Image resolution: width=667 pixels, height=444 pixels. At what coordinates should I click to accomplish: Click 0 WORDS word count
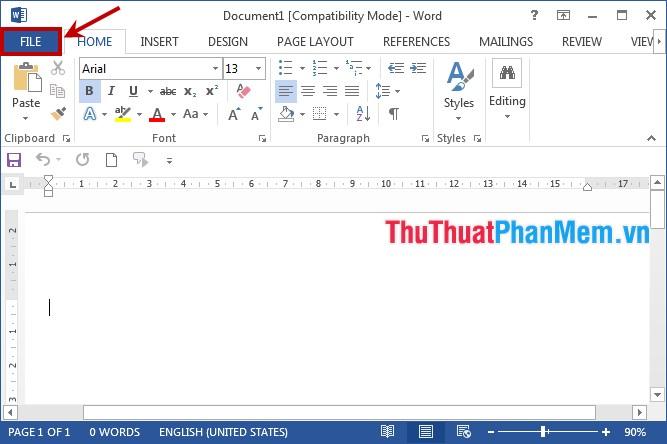pyautogui.click(x=114, y=432)
